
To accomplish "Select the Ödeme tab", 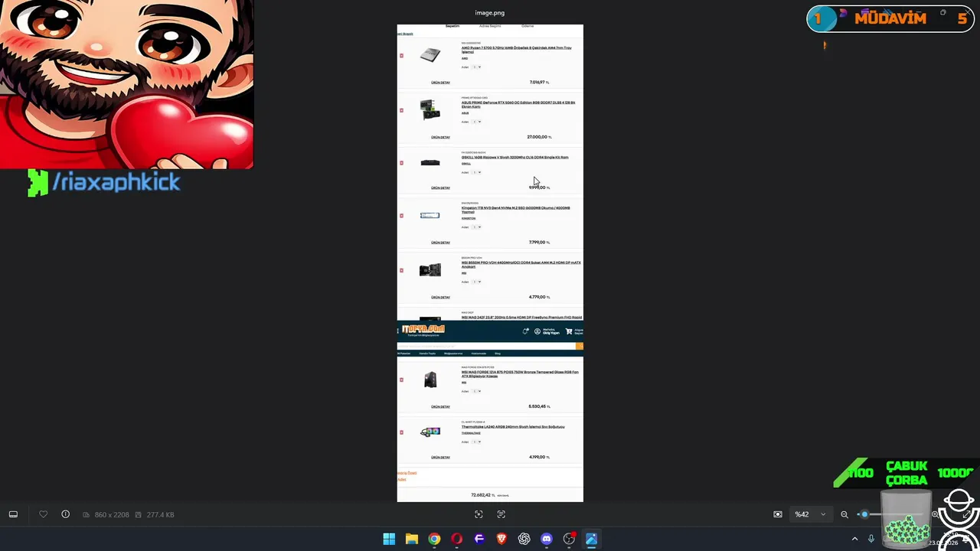I will [528, 26].
